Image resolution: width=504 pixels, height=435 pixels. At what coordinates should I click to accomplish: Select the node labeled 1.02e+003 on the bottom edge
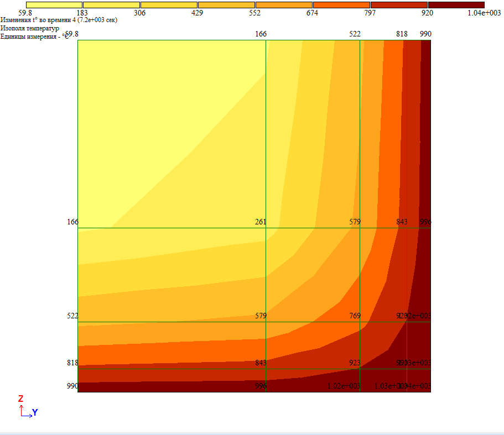tap(344, 386)
